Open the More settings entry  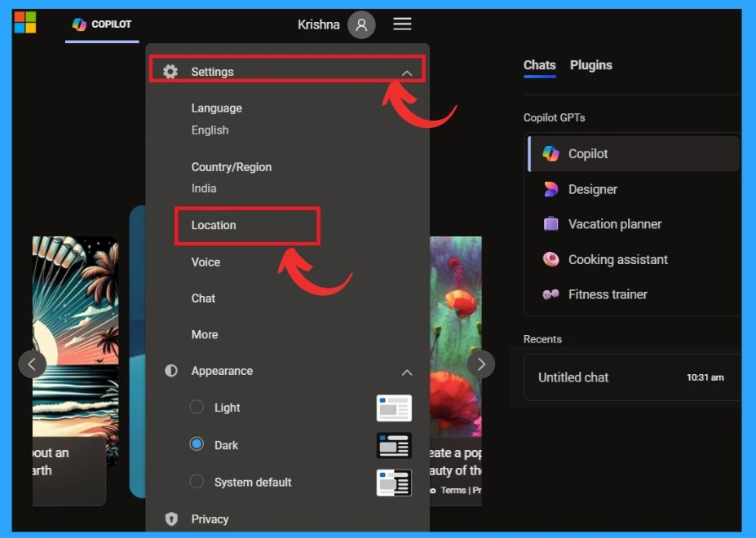pos(205,334)
